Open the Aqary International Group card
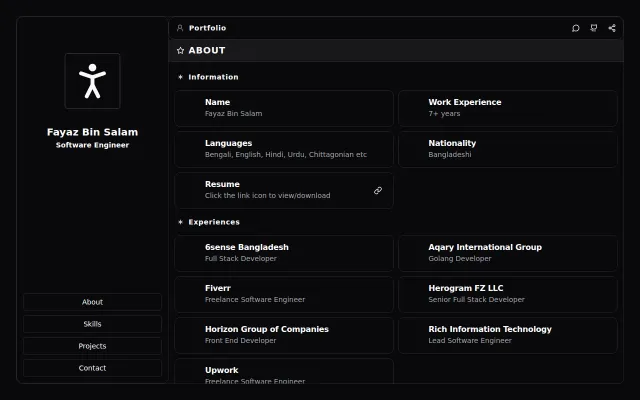The width and height of the screenshot is (640, 400). pyautogui.click(x=508, y=253)
